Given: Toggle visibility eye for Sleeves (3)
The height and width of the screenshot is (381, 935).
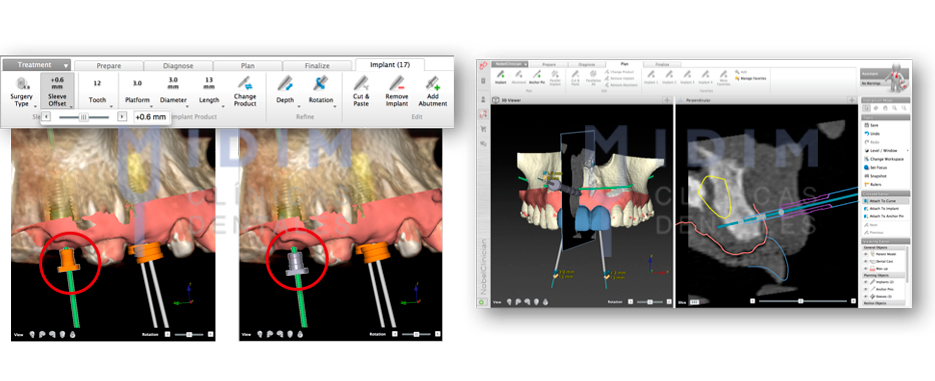Looking at the screenshot, I should [866, 296].
